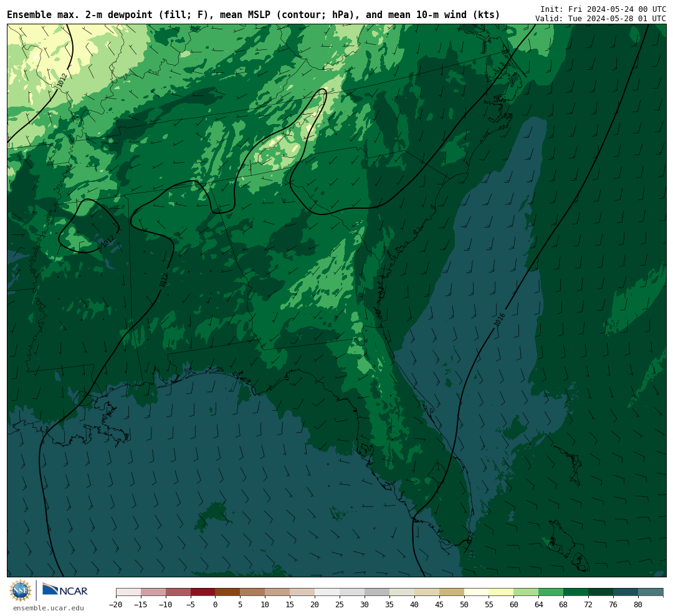This screenshot has width=673, height=616.
Task: Click the '40' colorbar tick label
Action: pos(414,605)
